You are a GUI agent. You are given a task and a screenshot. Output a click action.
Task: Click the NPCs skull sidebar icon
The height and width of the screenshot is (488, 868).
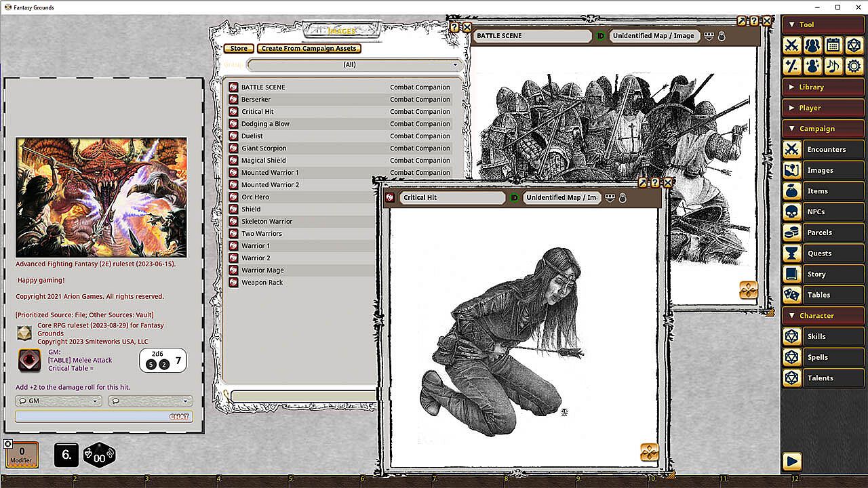(791, 212)
